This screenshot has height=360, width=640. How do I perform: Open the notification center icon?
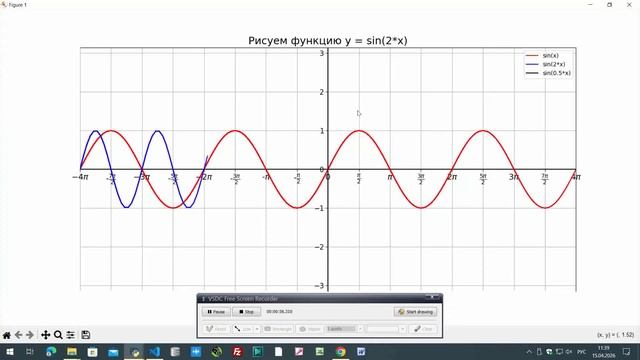[x=627, y=352]
